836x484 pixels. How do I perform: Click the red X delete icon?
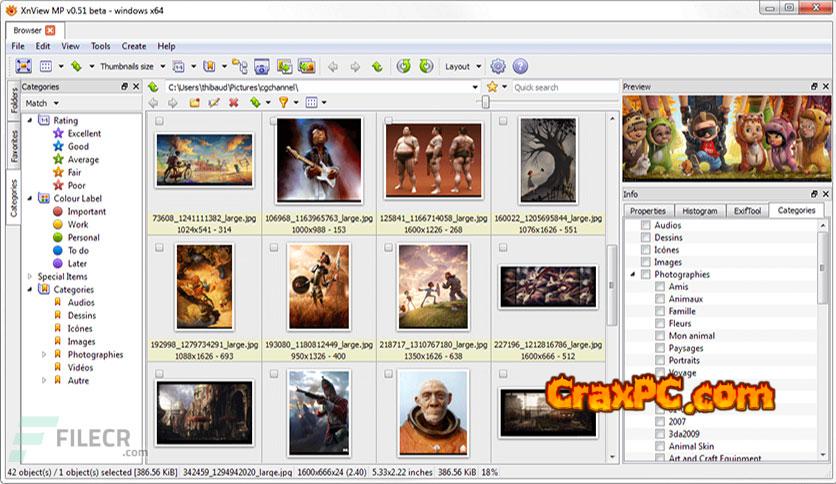click(x=233, y=102)
